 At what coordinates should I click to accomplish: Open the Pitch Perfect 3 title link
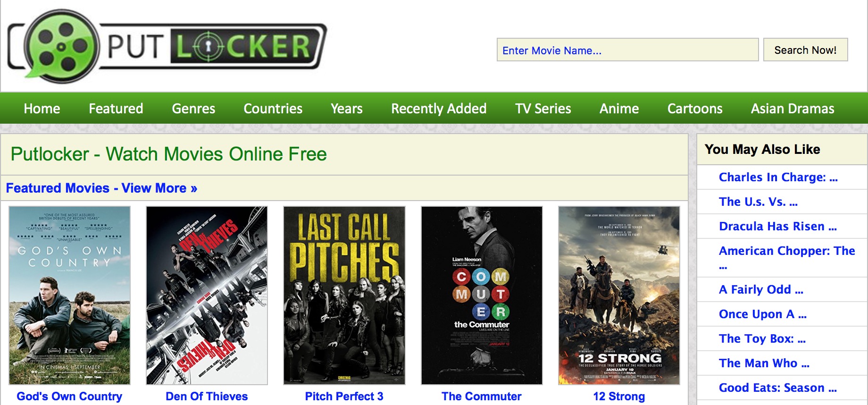pyautogui.click(x=344, y=396)
